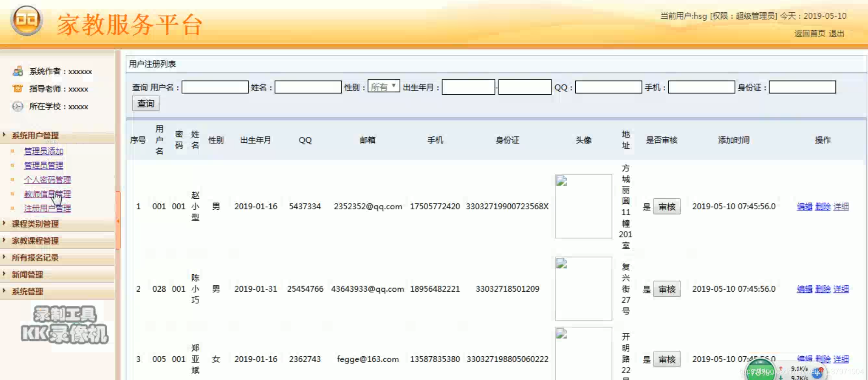Focus the 用户名 search field

click(215, 87)
